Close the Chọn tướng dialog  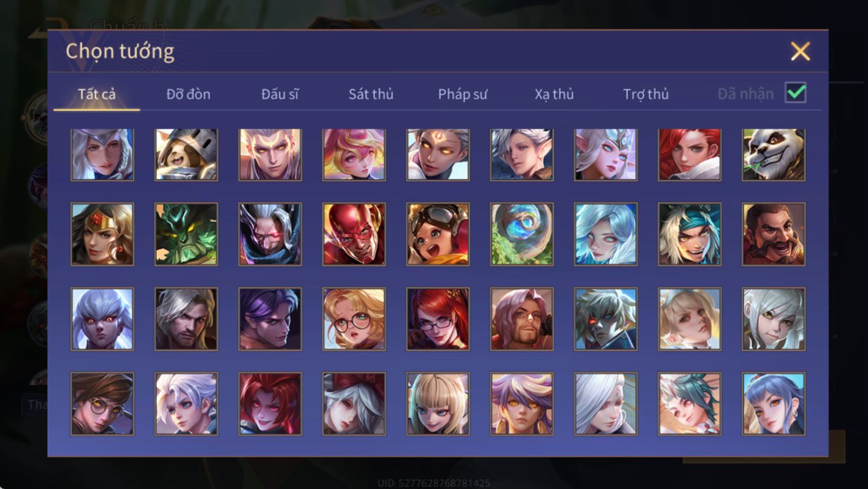point(800,51)
